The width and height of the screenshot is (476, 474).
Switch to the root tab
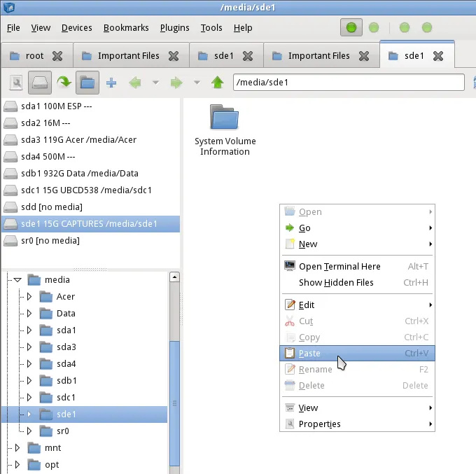(34, 56)
